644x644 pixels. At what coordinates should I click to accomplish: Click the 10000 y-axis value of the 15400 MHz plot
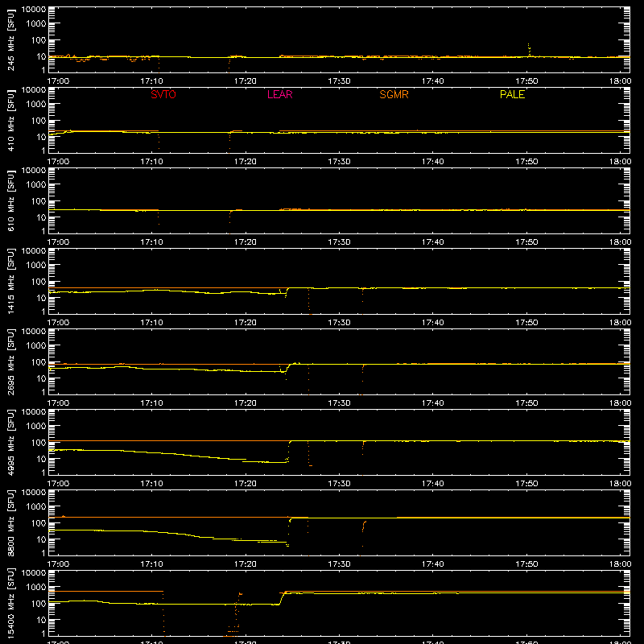coord(34,573)
